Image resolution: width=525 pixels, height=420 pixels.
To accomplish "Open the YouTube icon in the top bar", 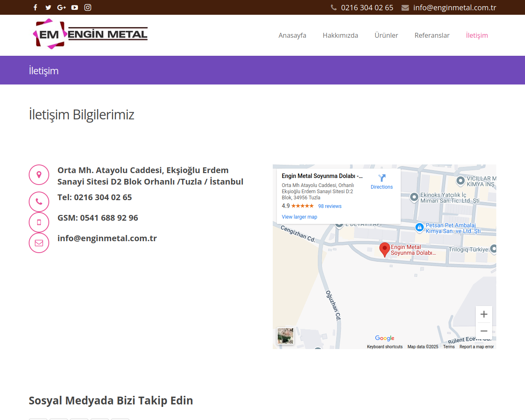I will 75,7.
